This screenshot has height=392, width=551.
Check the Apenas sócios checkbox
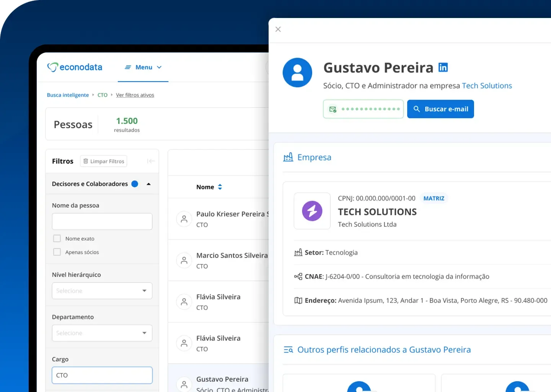coord(57,252)
